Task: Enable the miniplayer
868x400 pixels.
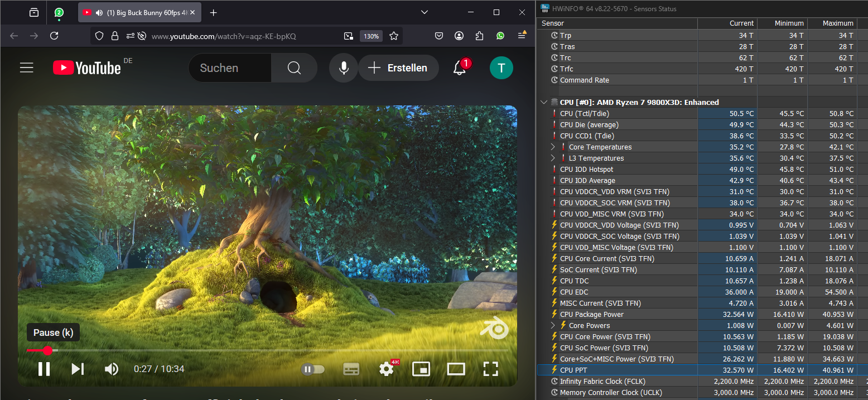Action: tap(421, 369)
